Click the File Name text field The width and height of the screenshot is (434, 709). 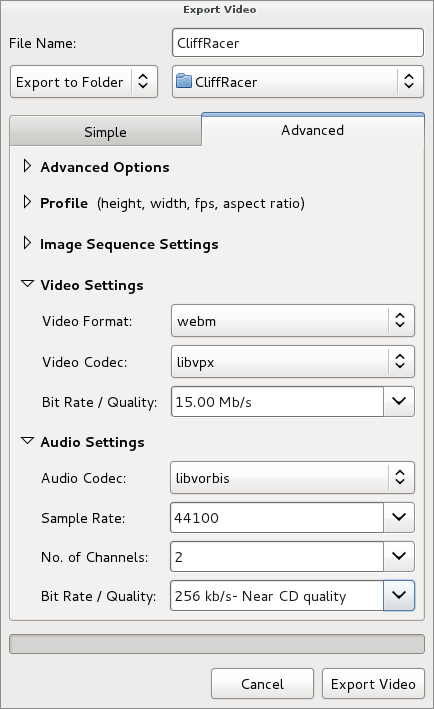point(298,43)
